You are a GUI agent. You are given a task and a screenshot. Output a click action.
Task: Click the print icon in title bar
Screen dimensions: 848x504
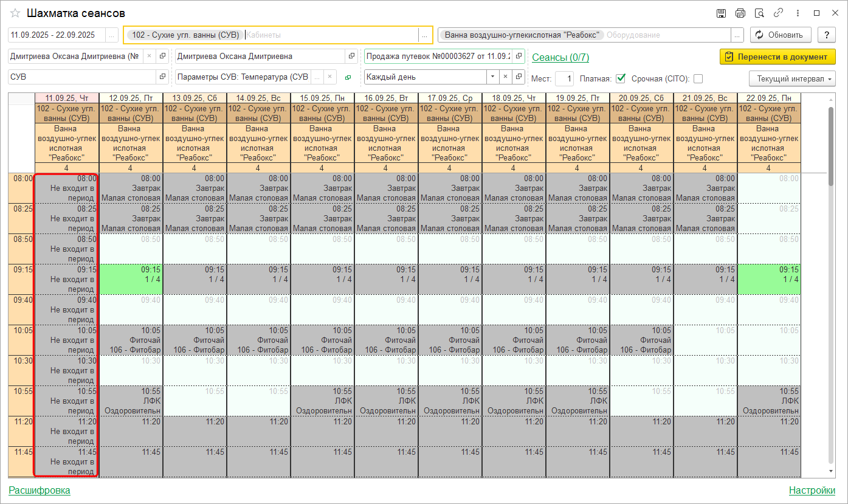pos(740,13)
